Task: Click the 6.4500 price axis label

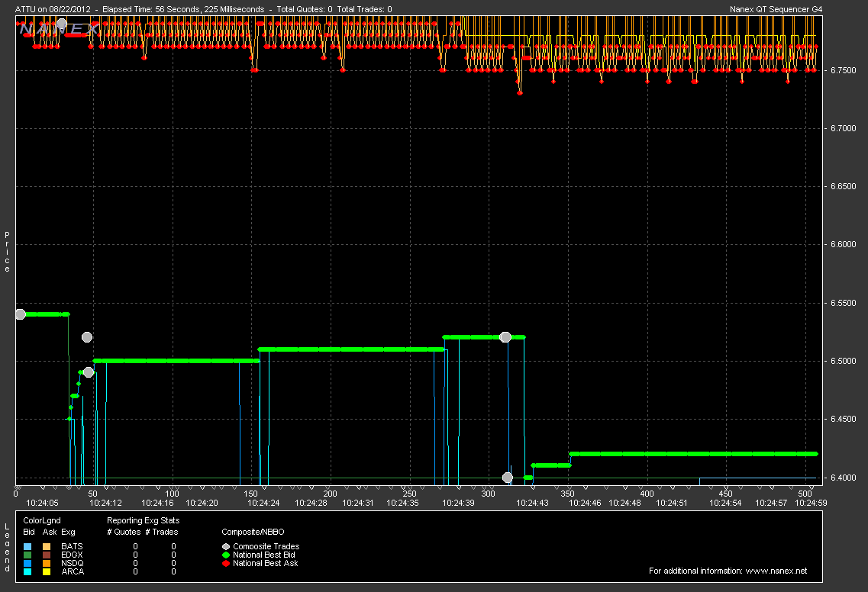Action: tap(843, 420)
